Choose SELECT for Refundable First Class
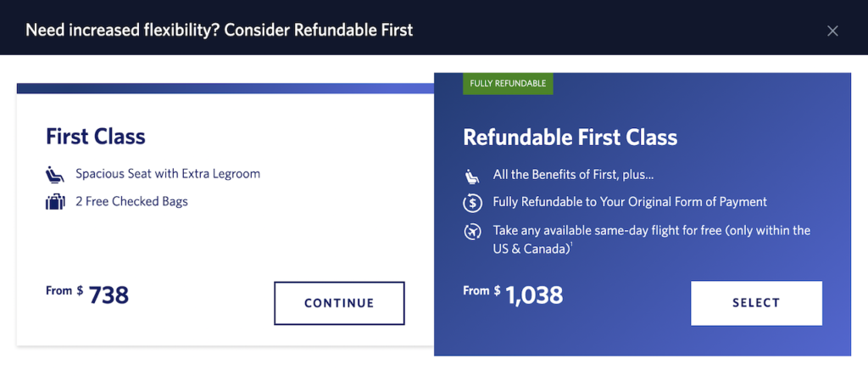Screen dimensions: 868x376 tap(756, 303)
